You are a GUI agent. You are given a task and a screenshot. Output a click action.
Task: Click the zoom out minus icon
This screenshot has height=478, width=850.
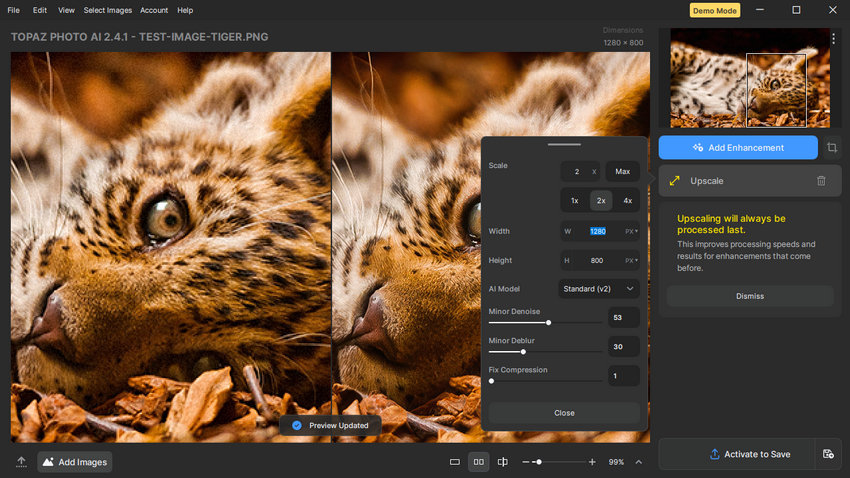click(525, 462)
